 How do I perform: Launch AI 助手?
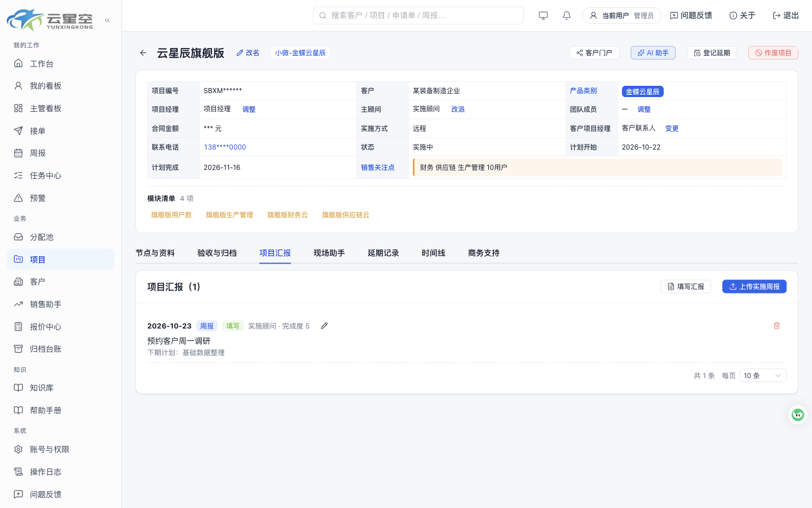point(653,53)
